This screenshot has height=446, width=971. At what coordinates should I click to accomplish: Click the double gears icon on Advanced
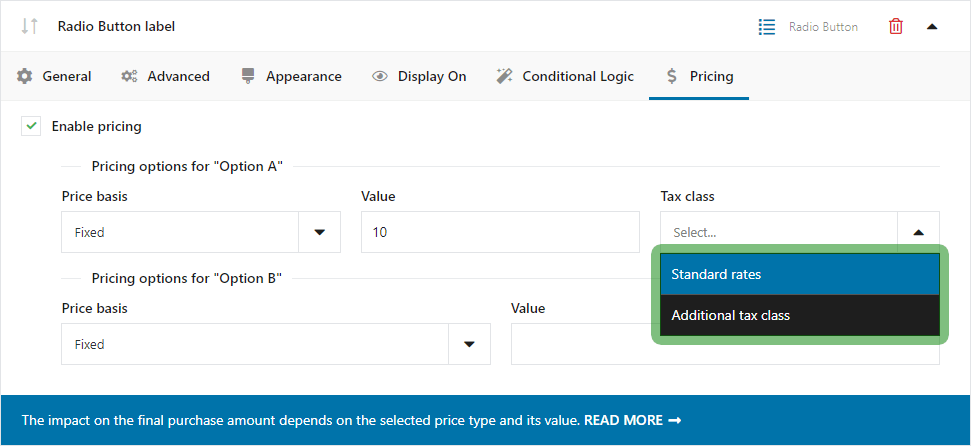(129, 76)
